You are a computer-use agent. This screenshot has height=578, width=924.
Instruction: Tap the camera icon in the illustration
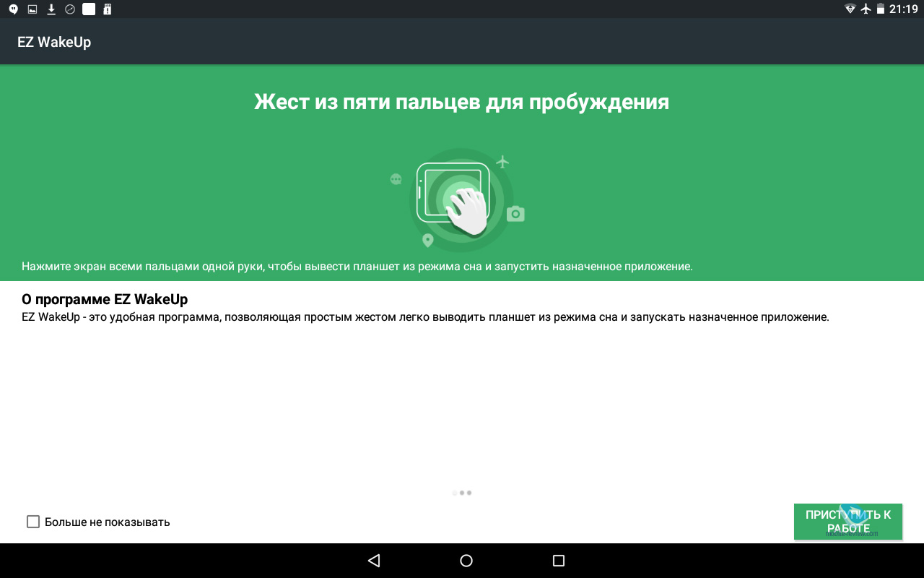pos(515,214)
